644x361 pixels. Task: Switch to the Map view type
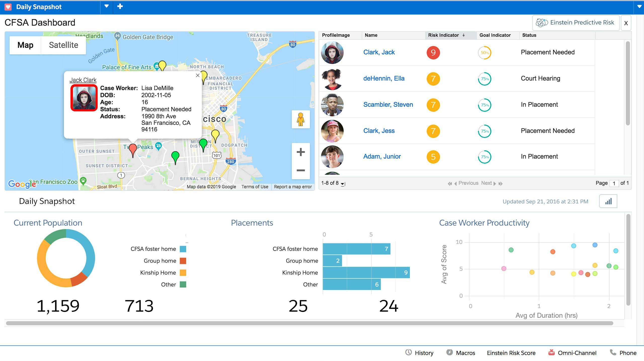[25, 45]
